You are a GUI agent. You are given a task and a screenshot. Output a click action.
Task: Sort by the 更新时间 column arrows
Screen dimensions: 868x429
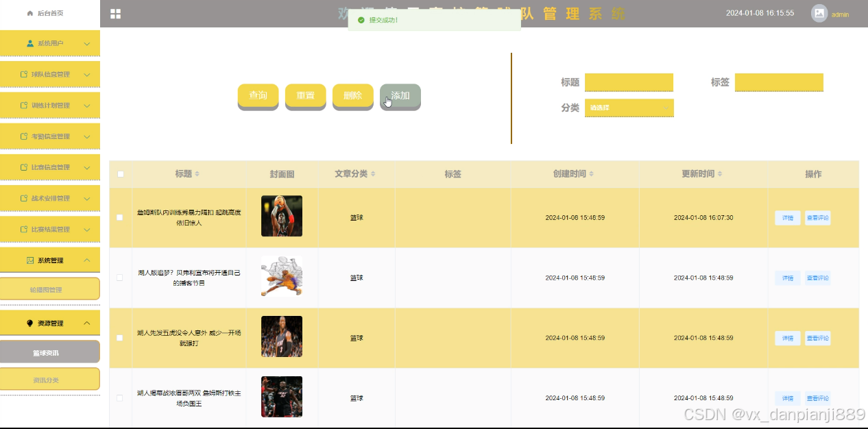coord(720,174)
